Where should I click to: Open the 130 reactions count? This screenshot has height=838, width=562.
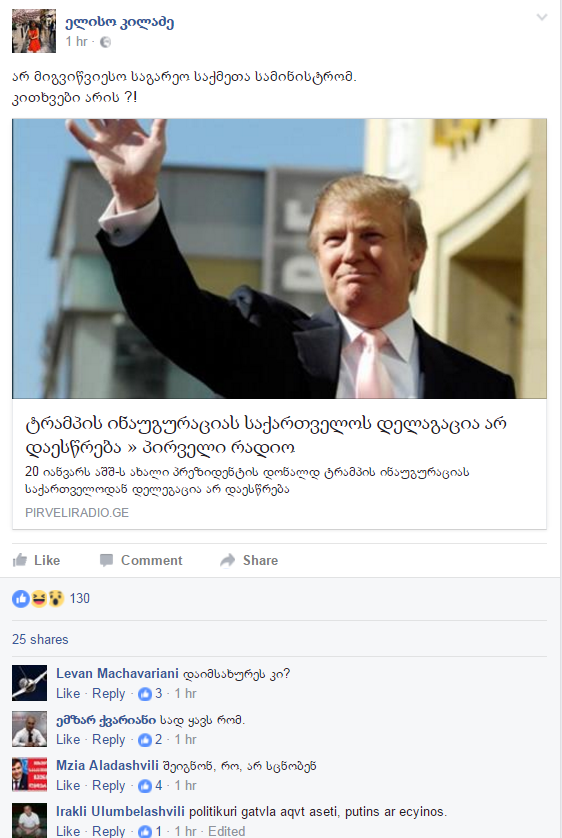click(x=80, y=599)
